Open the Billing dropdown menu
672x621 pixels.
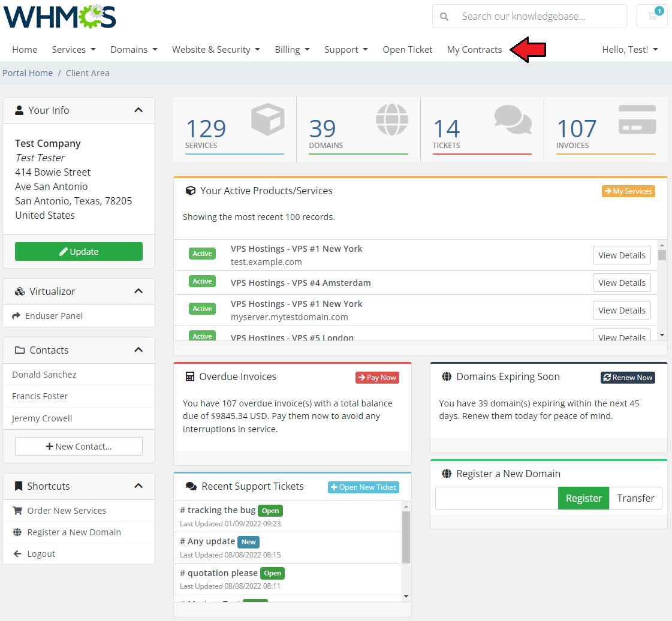coord(293,50)
